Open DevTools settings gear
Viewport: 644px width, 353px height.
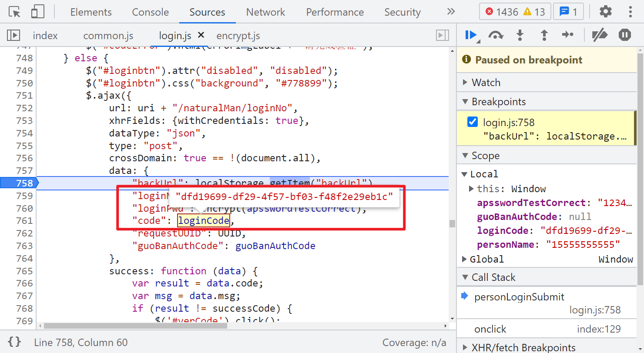click(605, 12)
